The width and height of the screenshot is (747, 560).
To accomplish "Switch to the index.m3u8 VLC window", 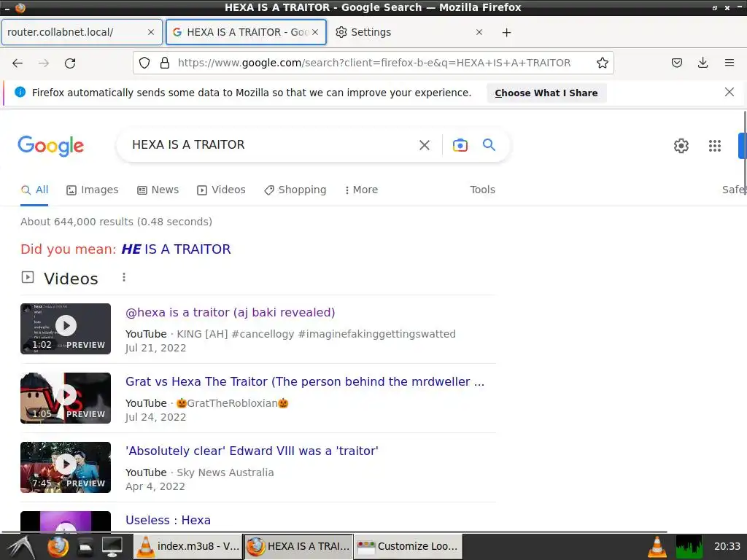I will point(187,546).
